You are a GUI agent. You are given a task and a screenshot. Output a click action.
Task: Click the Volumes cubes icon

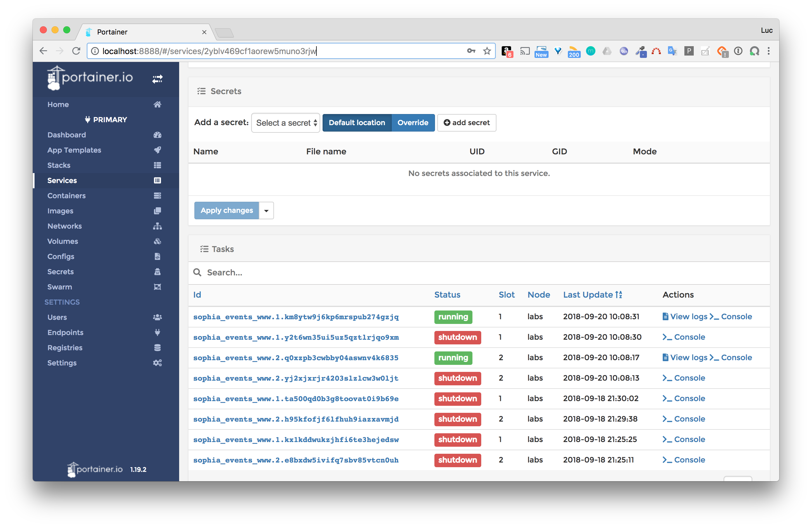pos(157,241)
